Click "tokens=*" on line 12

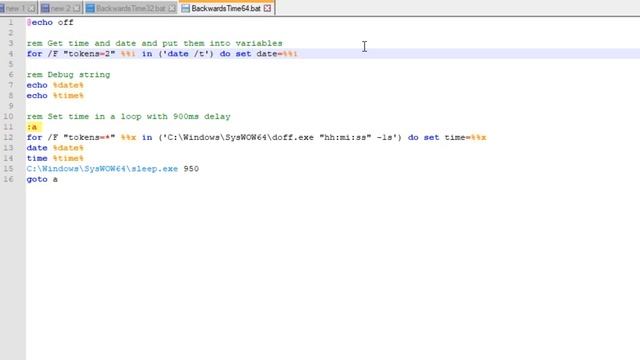(89, 138)
